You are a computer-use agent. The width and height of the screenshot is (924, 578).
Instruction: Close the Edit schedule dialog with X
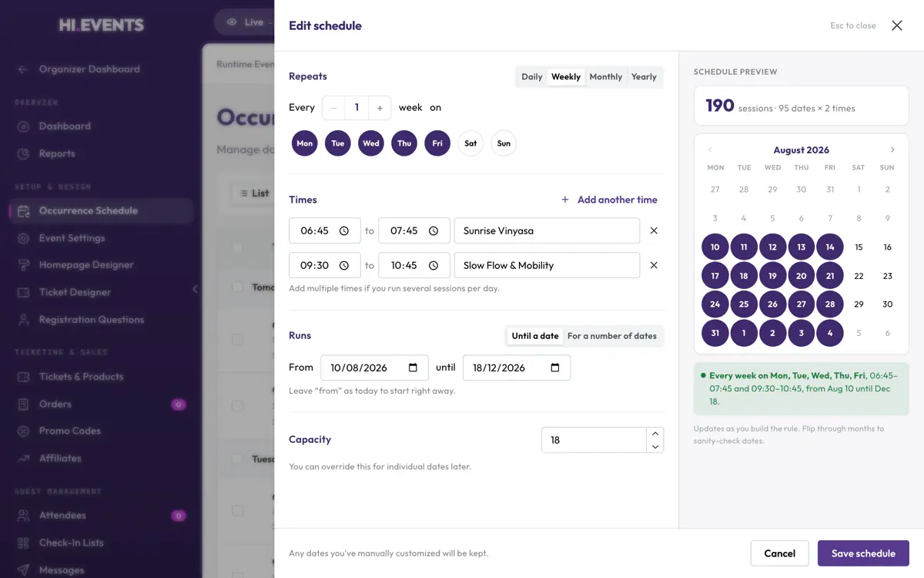pos(897,25)
